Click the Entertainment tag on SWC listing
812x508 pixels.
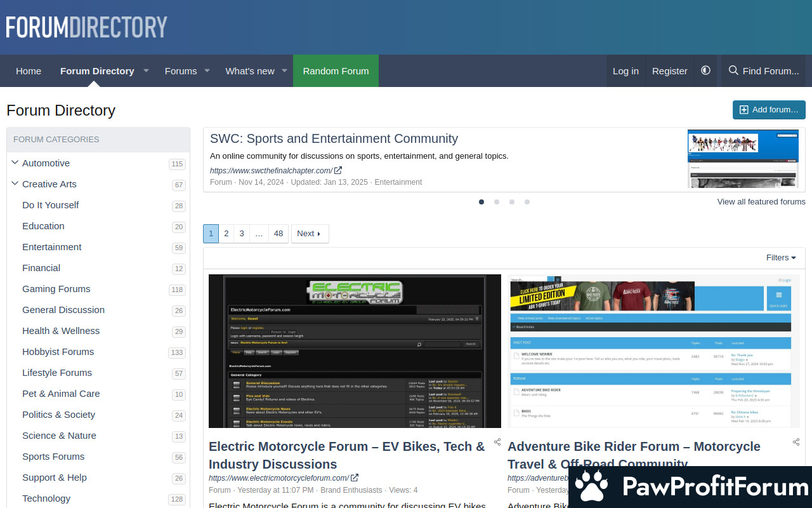(398, 182)
